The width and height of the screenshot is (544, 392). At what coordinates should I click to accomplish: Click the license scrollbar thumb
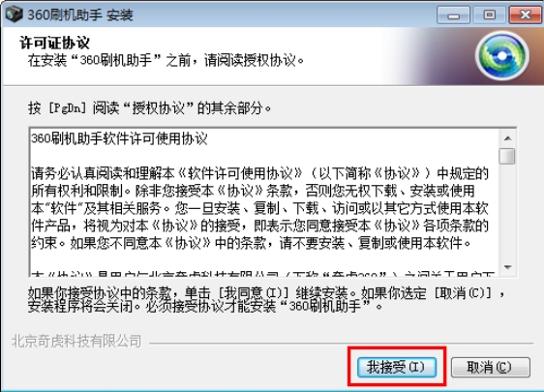click(x=507, y=156)
